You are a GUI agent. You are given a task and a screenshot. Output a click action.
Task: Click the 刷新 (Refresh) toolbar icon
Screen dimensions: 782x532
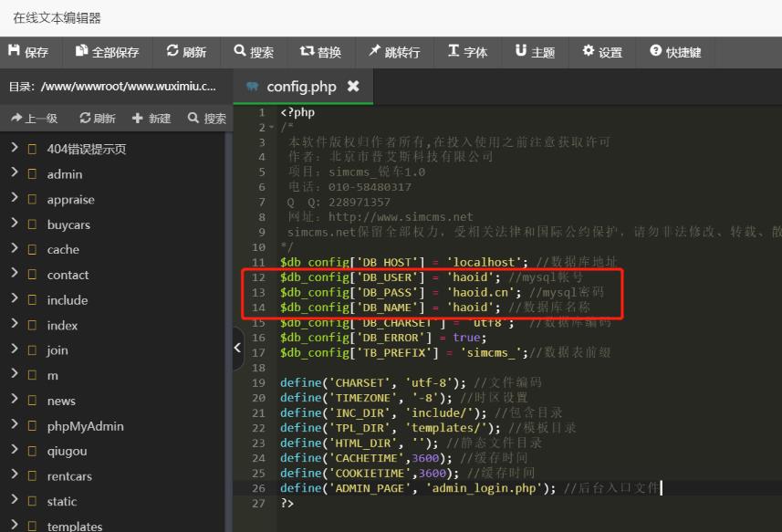172,51
